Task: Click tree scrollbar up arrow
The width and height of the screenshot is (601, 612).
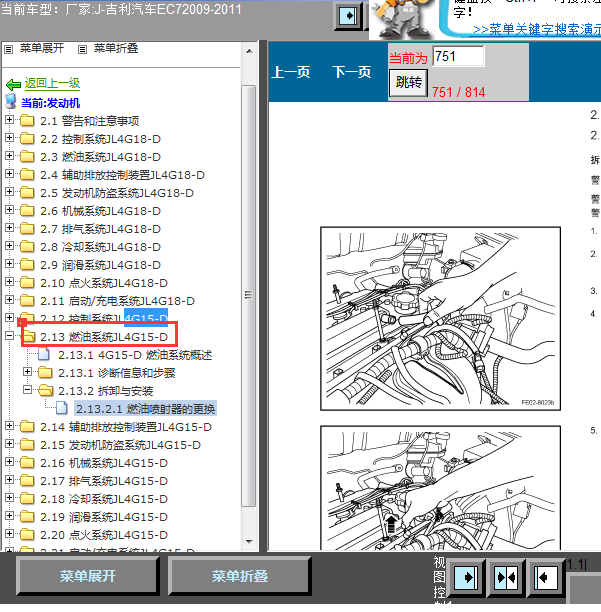Action: pyautogui.click(x=249, y=51)
